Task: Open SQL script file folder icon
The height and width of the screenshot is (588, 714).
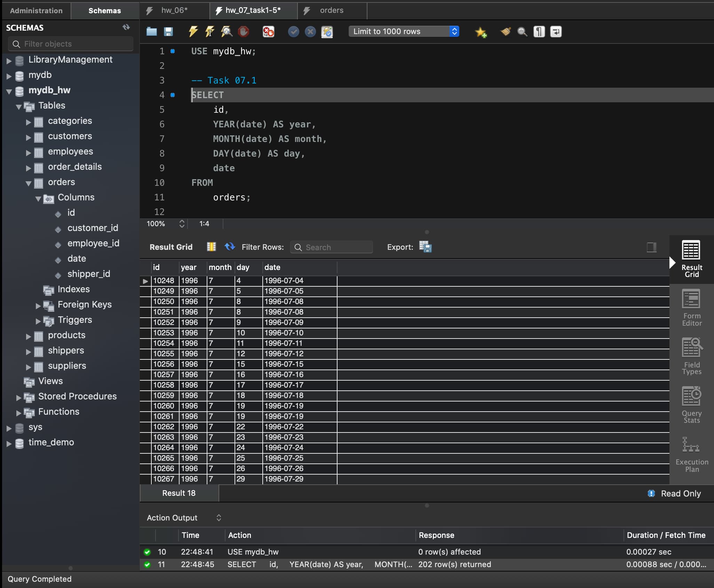Action: tap(151, 32)
